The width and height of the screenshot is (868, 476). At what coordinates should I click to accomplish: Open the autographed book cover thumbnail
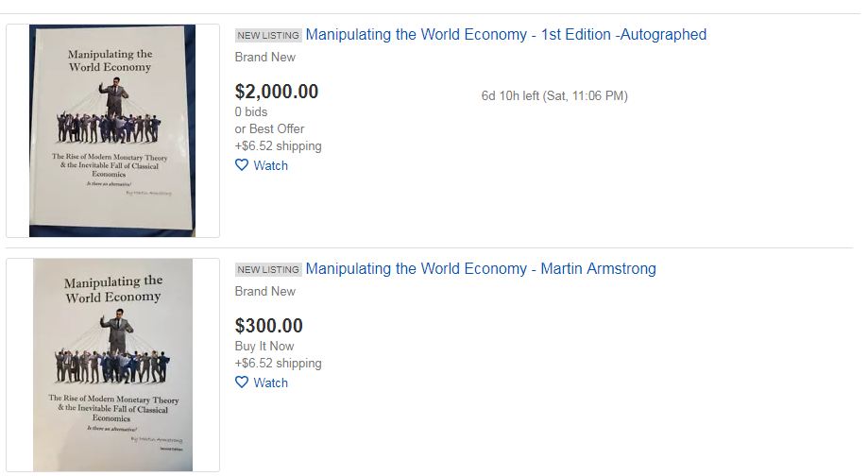pos(112,130)
